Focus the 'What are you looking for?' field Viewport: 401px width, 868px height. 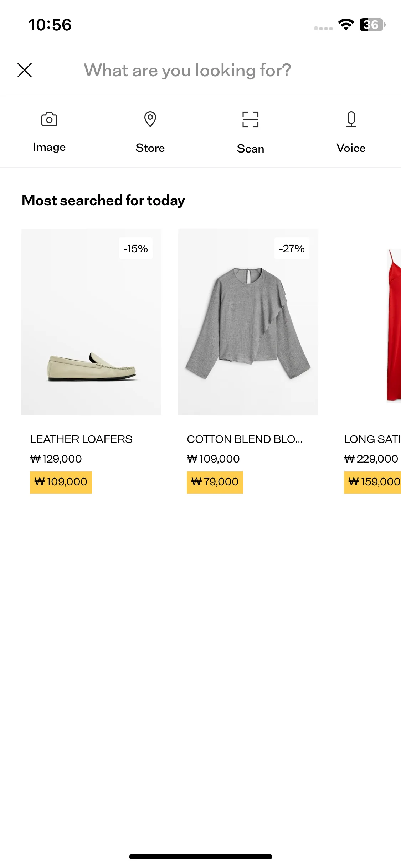(x=187, y=70)
